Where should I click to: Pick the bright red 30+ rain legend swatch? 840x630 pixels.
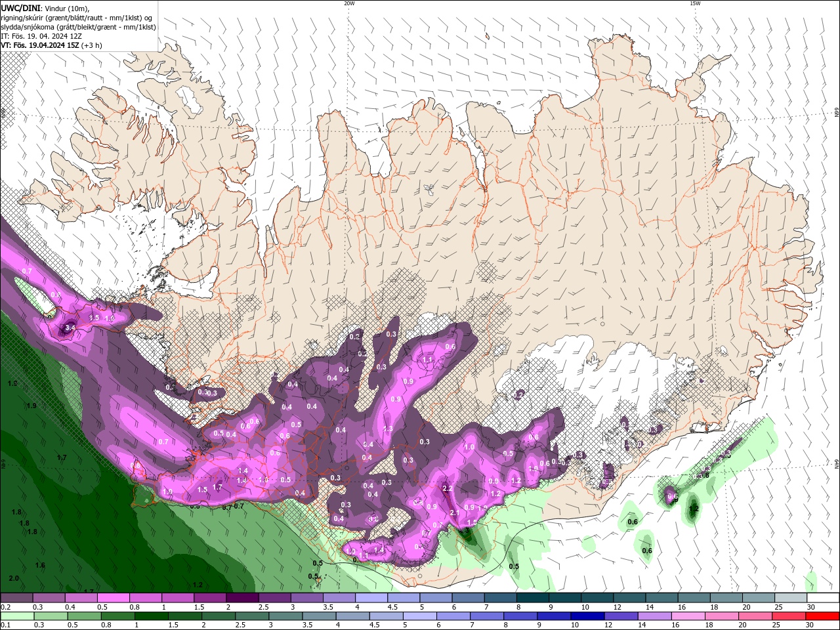(x=822, y=616)
